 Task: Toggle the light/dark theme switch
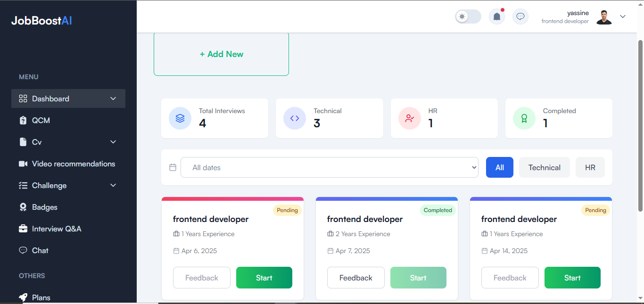click(468, 16)
